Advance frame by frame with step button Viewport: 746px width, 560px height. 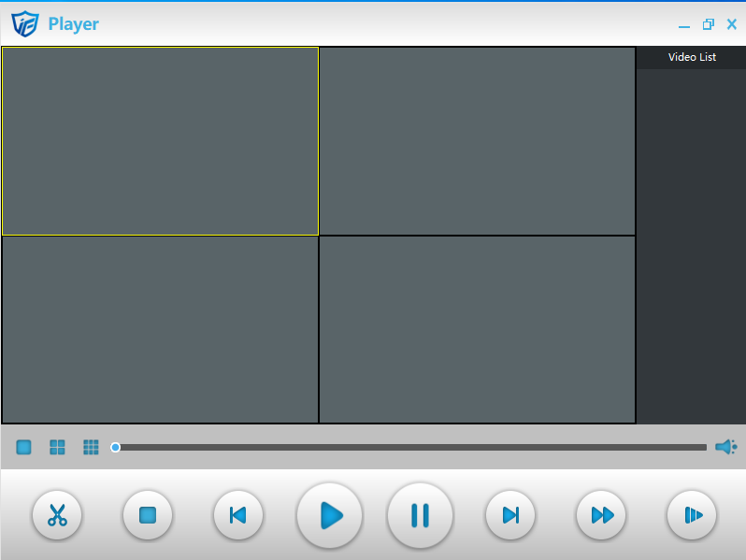[692, 515]
